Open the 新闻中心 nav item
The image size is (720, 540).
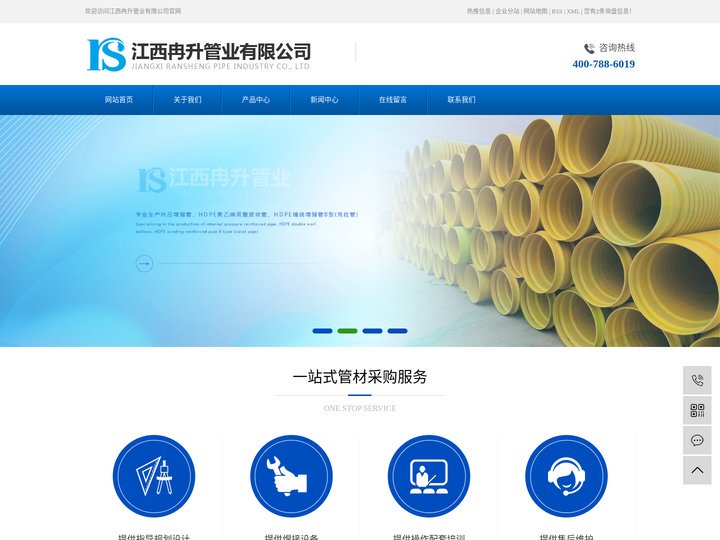tap(324, 100)
